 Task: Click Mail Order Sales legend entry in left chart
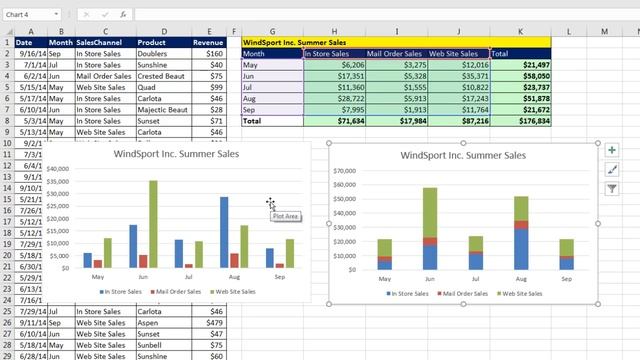(176, 291)
